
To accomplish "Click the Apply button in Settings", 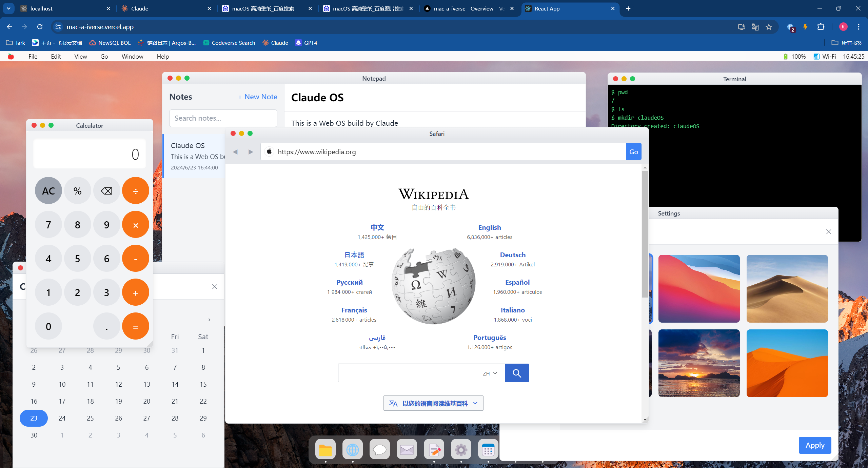I will (814, 445).
